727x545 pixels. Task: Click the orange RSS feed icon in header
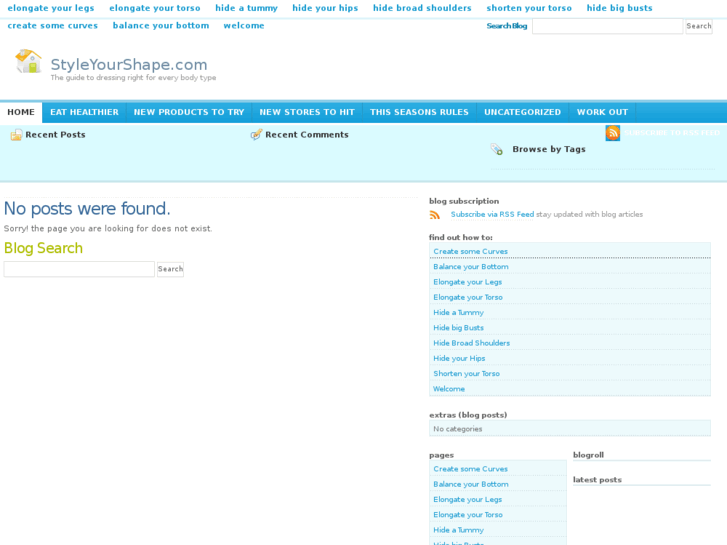[612, 133]
